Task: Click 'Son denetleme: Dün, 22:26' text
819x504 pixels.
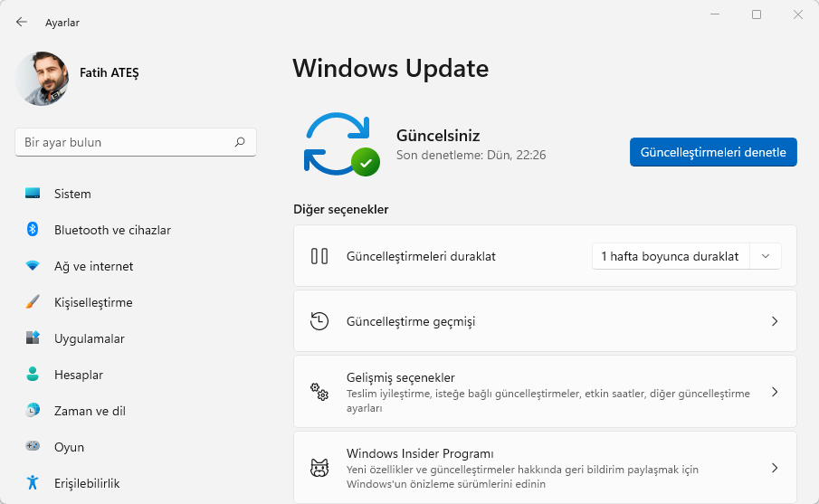Action: (x=471, y=155)
